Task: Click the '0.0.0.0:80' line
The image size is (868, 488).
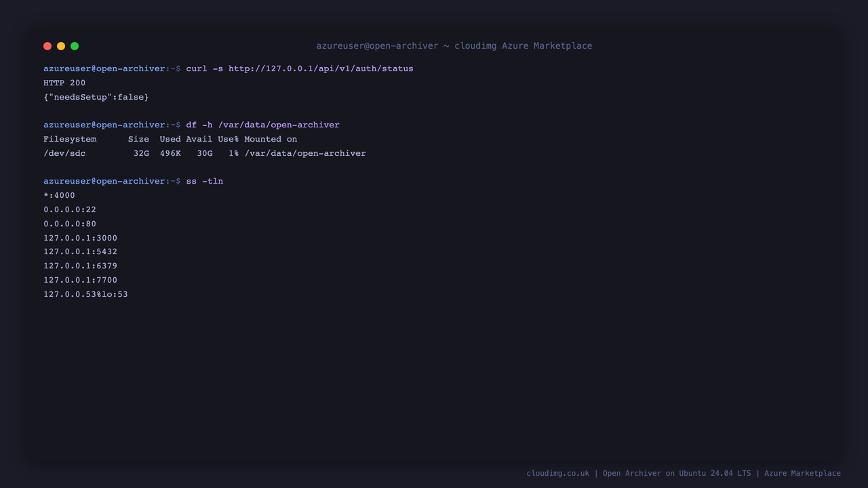Action: [70, 224]
